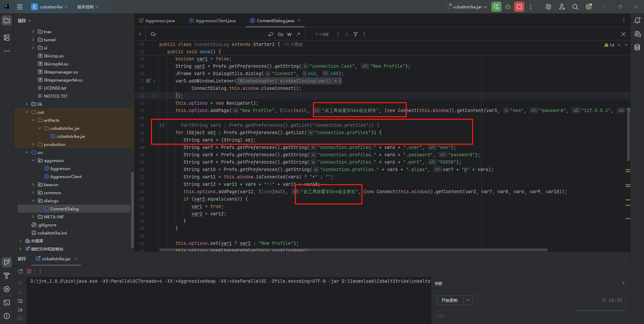Close the ConnectDialog.java tab

pos(299,20)
